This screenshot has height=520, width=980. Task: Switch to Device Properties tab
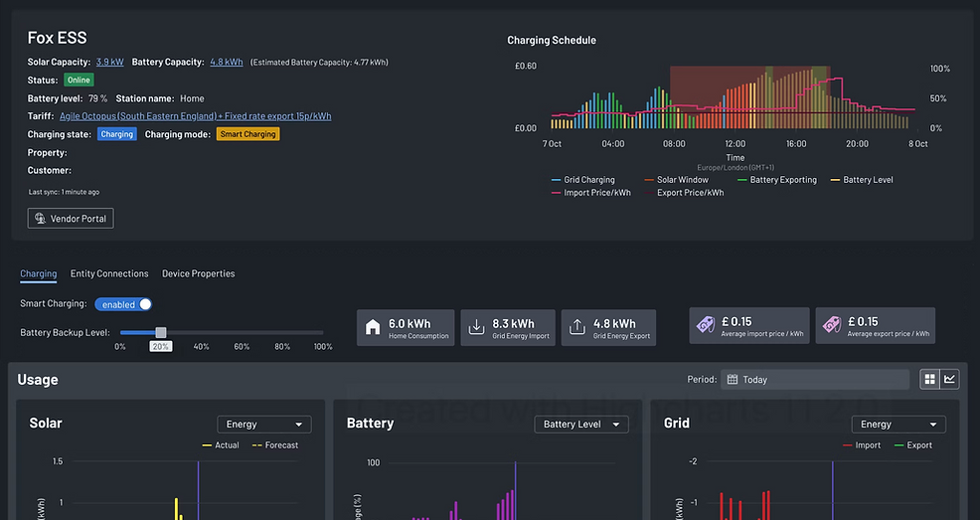(x=198, y=273)
